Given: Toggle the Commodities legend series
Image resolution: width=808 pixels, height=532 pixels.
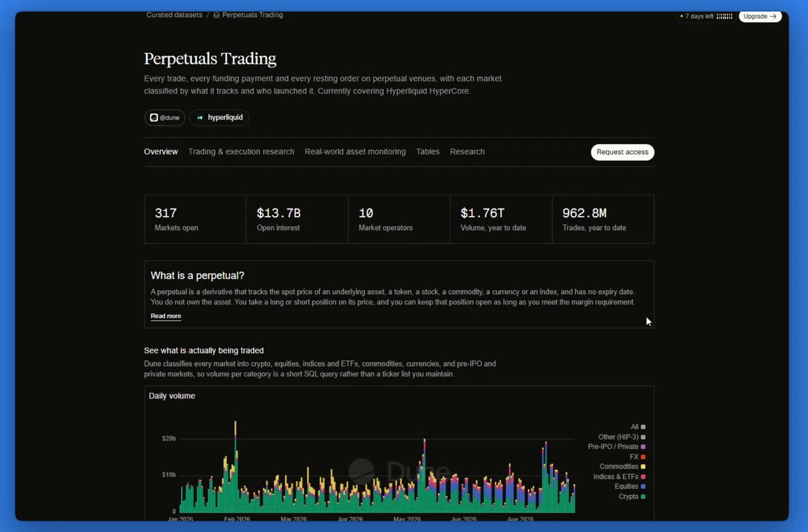Looking at the screenshot, I should tap(623, 467).
